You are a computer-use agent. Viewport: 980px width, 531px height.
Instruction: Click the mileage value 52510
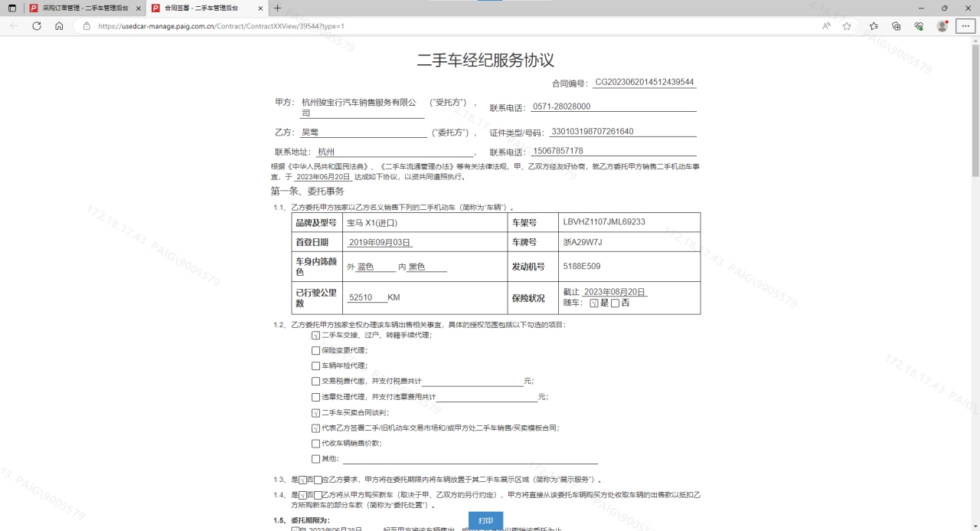(x=360, y=297)
